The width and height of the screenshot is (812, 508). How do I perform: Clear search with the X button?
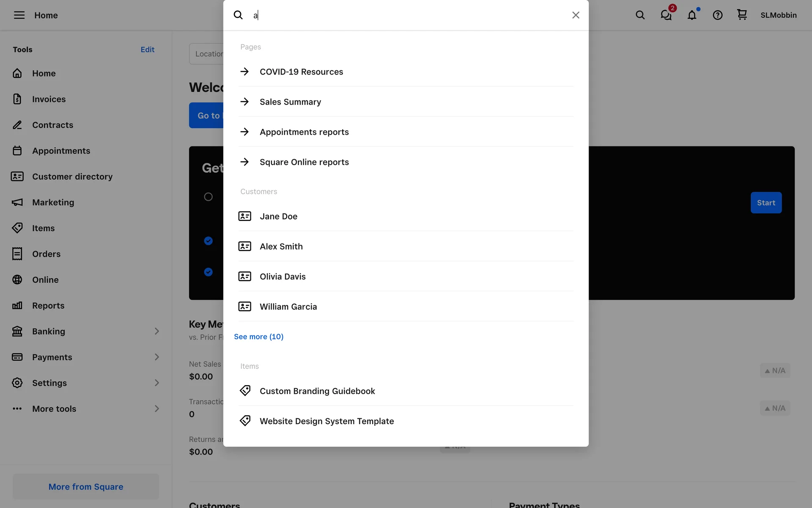[x=576, y=15]
